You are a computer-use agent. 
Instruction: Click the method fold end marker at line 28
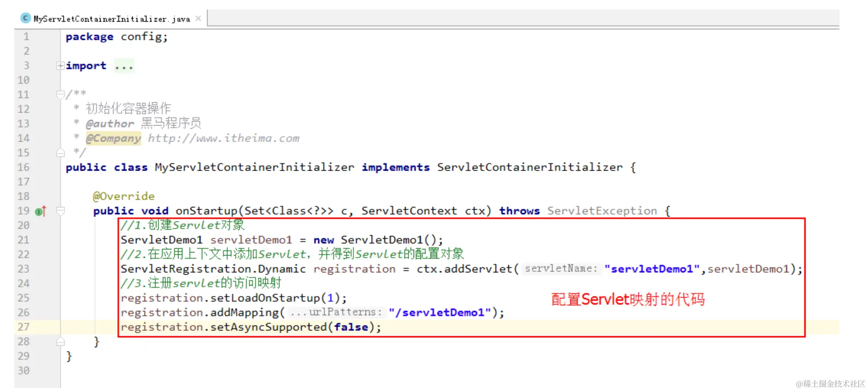(x=60, y=342)
